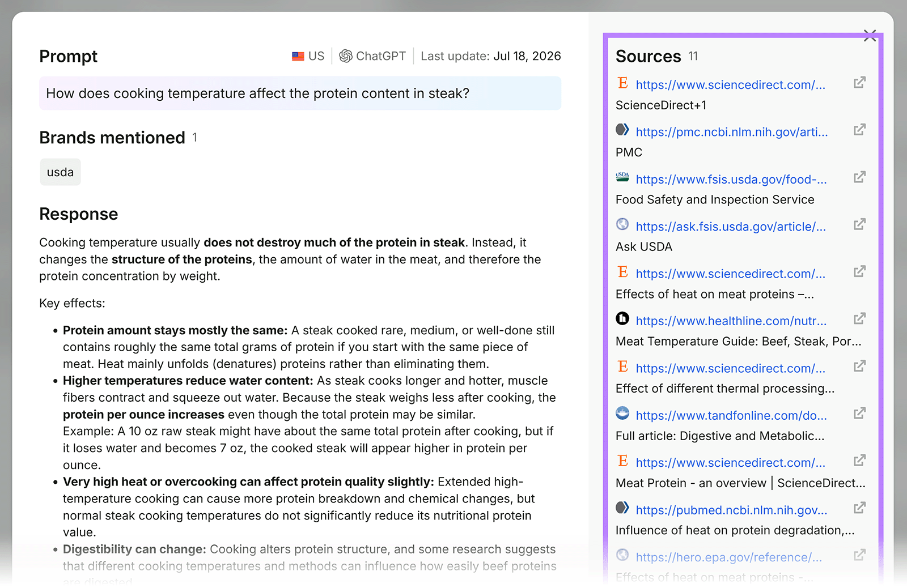Open the ask.fsis.usda.gov article link

[730, 227]
